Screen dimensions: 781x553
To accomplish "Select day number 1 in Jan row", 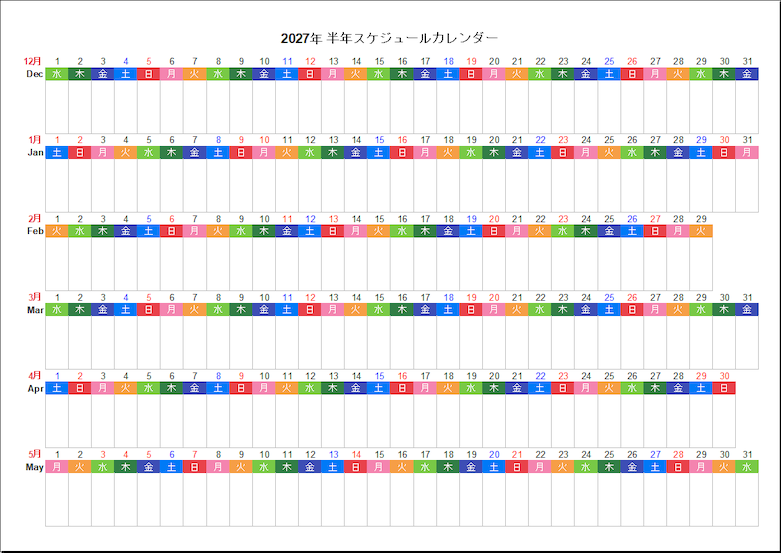I will point(57,140).
